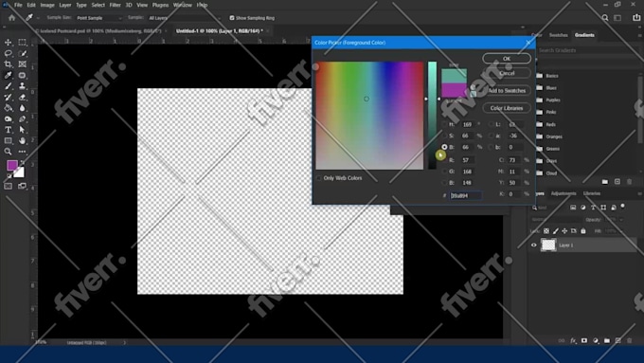The width and height of the screenshot is (644, 363).
Task: Open the Sample All Layers dropdown
Action: [x=184, y=18]
